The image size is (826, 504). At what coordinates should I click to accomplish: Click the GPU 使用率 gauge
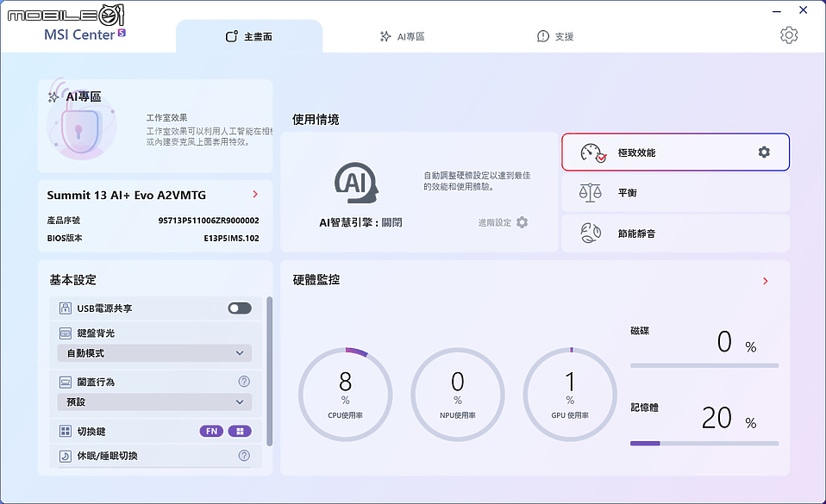coord(570,395)
